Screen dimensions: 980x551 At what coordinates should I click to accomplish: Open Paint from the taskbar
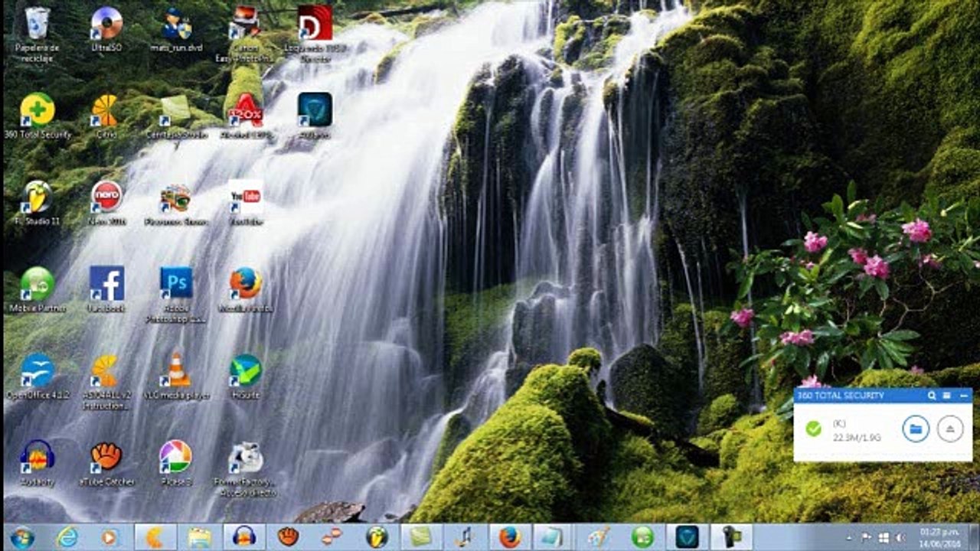coord(598,537)
